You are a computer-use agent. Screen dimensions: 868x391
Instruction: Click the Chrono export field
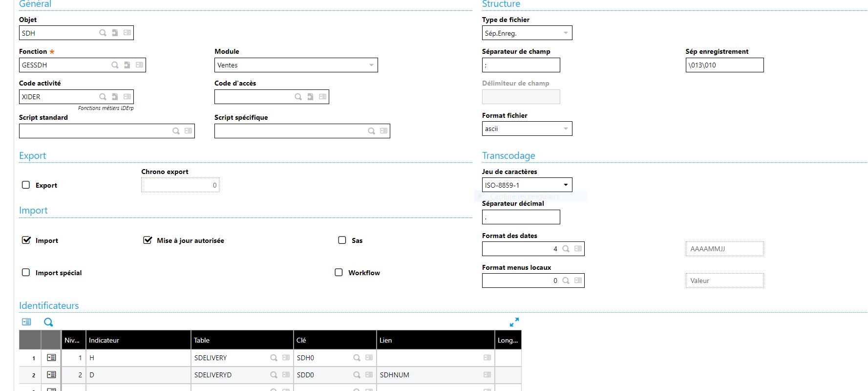pos(180,185)
